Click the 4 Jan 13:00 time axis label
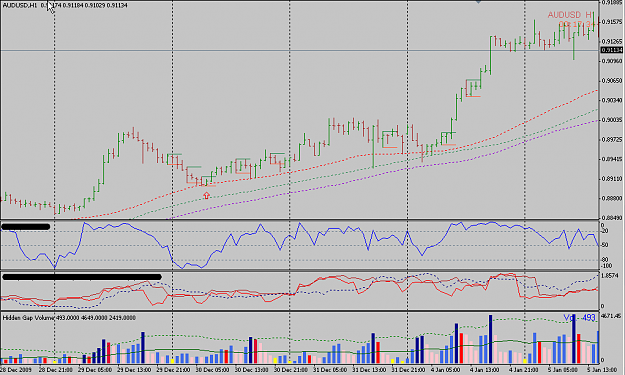Image resolution: width=625 pixels, height=375 pixels. [x=485, y=370]
